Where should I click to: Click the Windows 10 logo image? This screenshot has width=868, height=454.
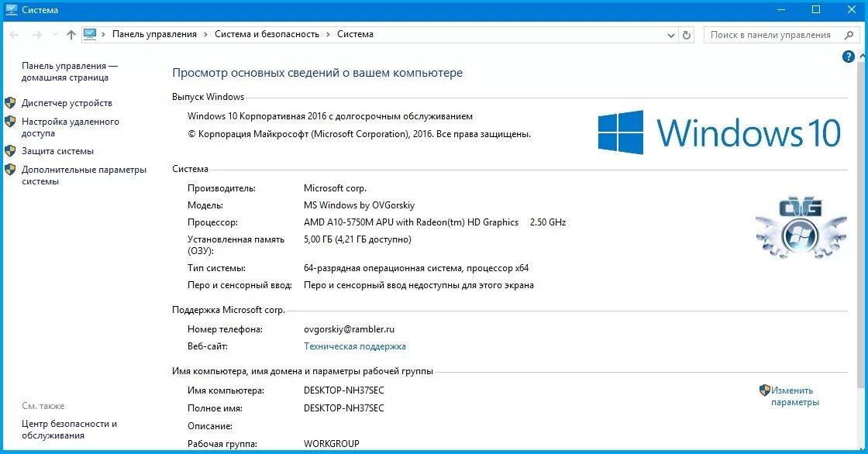[719, 132]
